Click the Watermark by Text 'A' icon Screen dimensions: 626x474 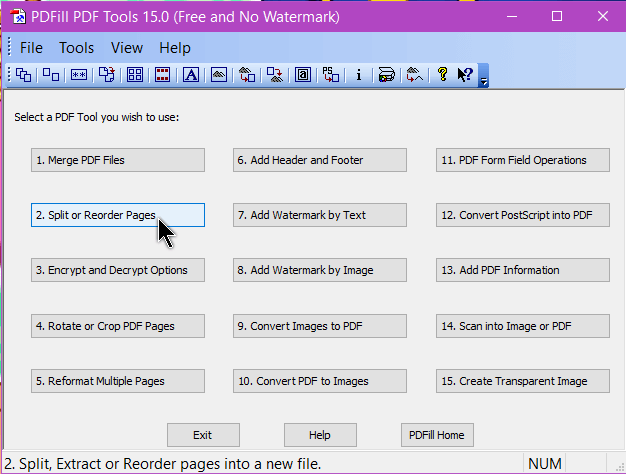pyautogui.click(x=191, y=75)
